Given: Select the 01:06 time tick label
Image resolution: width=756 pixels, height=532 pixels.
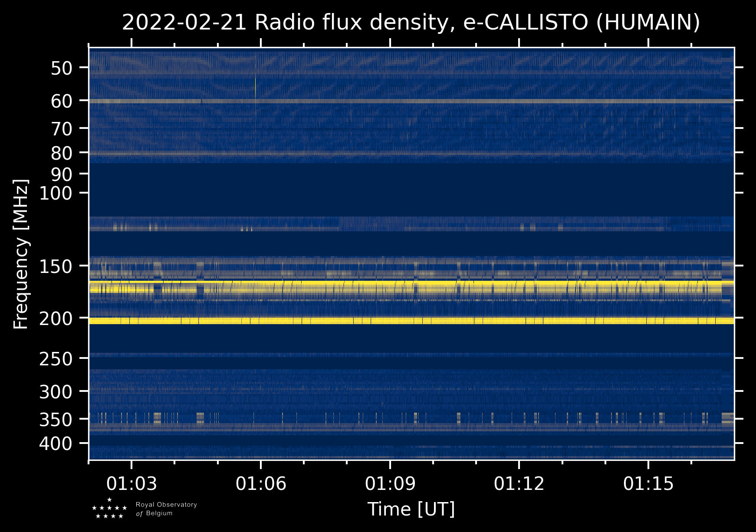Looking at the screenshot, I should [x=261, y=483].
